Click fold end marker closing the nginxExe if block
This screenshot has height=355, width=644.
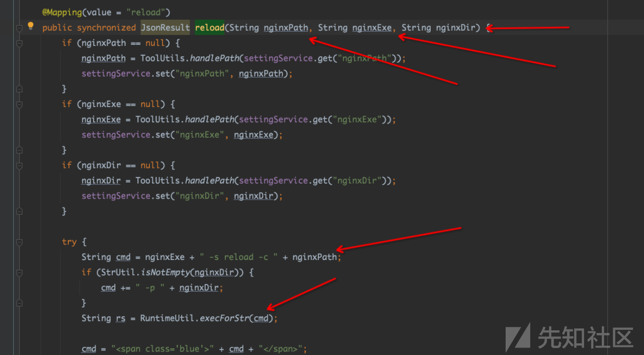[x=19, y=150]
